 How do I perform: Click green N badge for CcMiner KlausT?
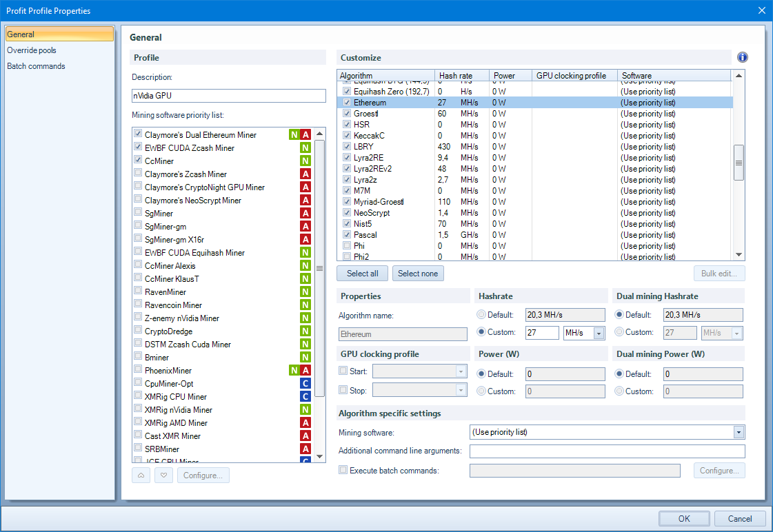click(x=305, y=279)
